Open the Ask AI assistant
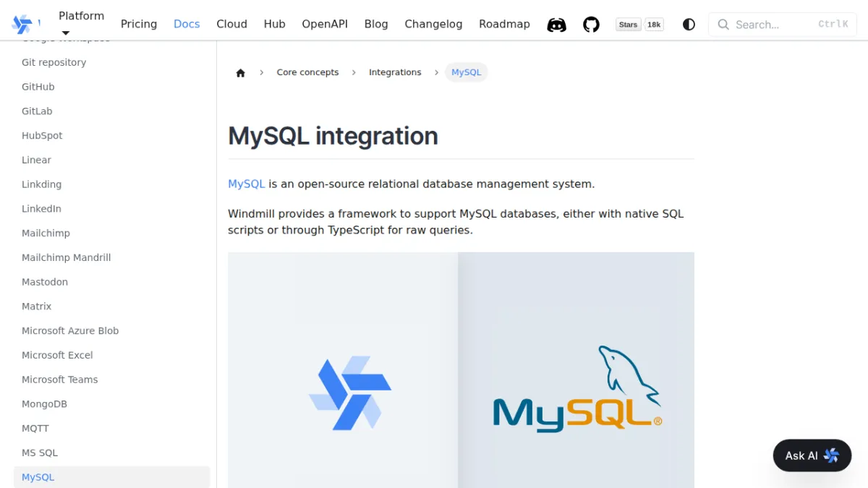 click(x=812, y=455)
